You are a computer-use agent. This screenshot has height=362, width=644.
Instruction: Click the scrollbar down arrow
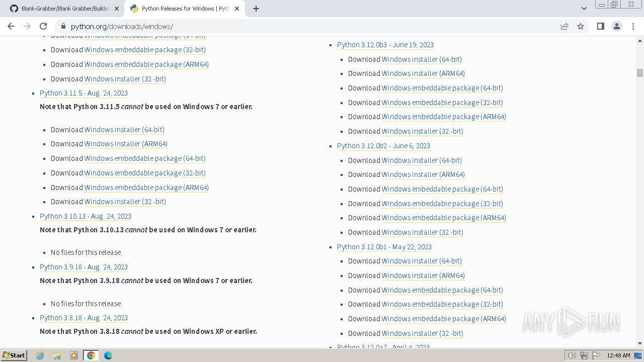[640, 343]
